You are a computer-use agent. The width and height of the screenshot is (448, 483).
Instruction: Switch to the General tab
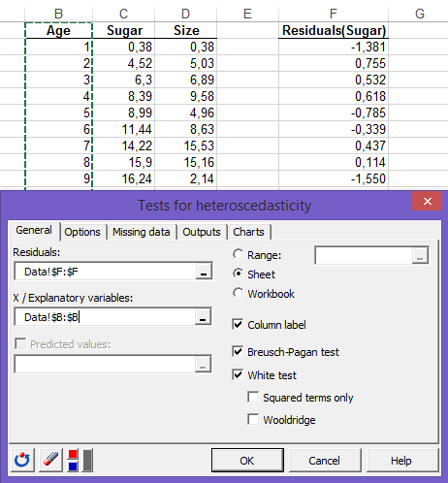click(34, 230)
